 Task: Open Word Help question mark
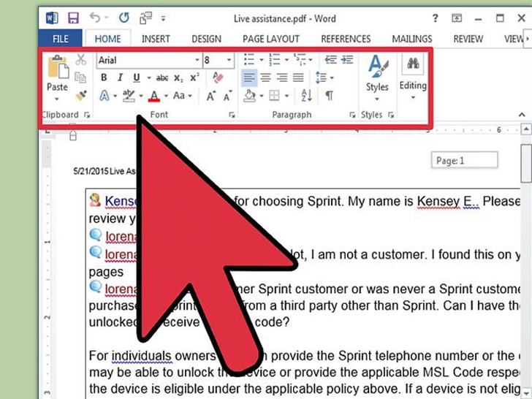tap(436, 18)
